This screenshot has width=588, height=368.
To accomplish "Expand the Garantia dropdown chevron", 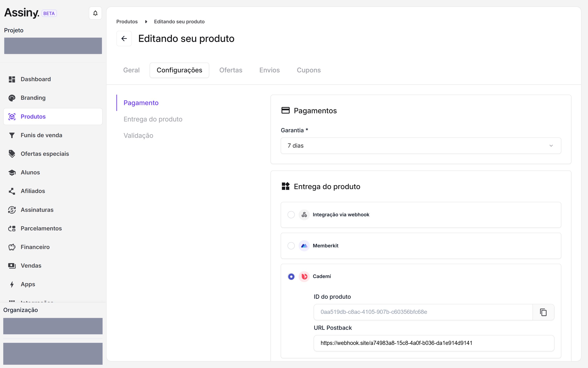I will click(551, 146).
